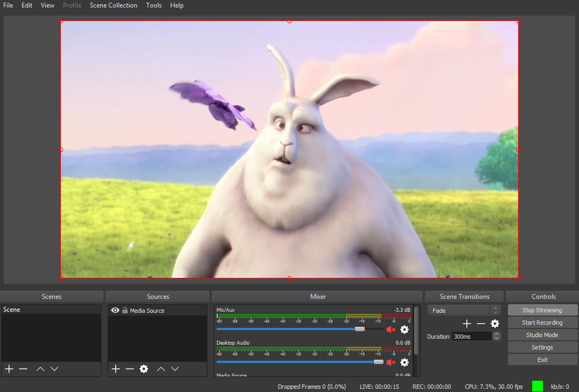Open the Scene Collection menu
The width and height of the screenshot is (579, 392).
pos(113,5)
